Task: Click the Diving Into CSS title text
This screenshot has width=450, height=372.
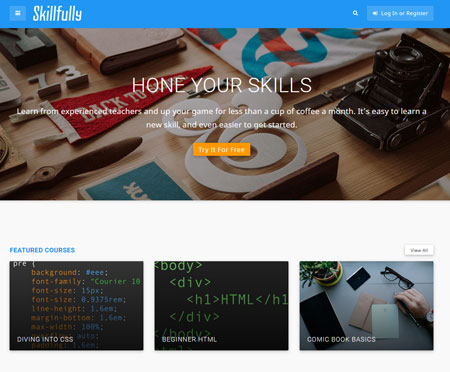Action: coord(45,339)
